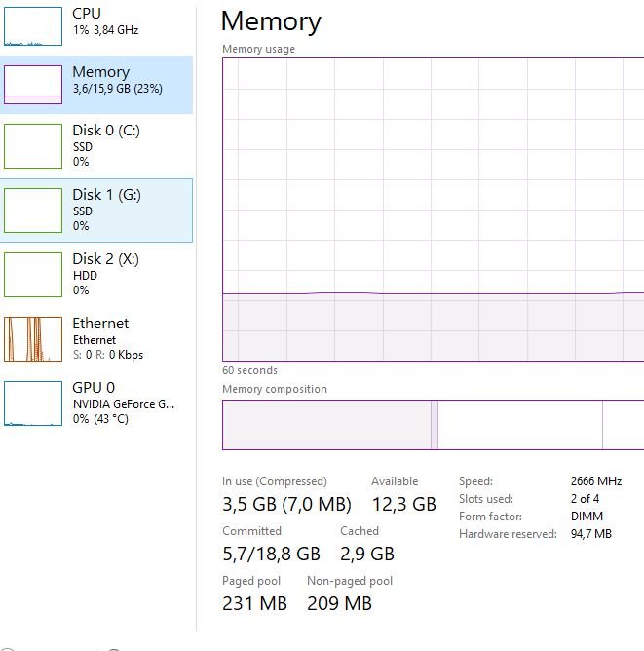Click the CPU mini graph thumbnail
The image size is (644, 651).
[33, 26]
